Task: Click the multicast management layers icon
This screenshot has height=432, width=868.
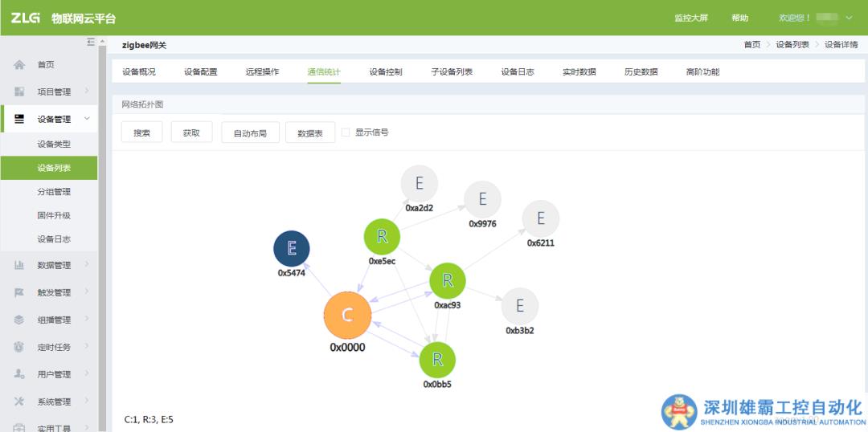Action: click(19, 320)
